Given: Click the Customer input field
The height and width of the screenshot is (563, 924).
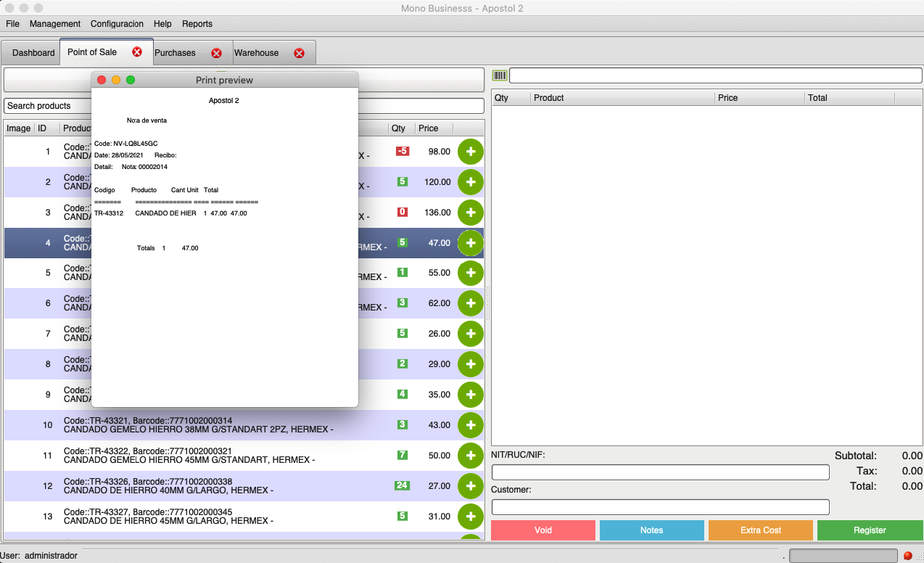Looking at the screenshot, I should tap(660, 507).
